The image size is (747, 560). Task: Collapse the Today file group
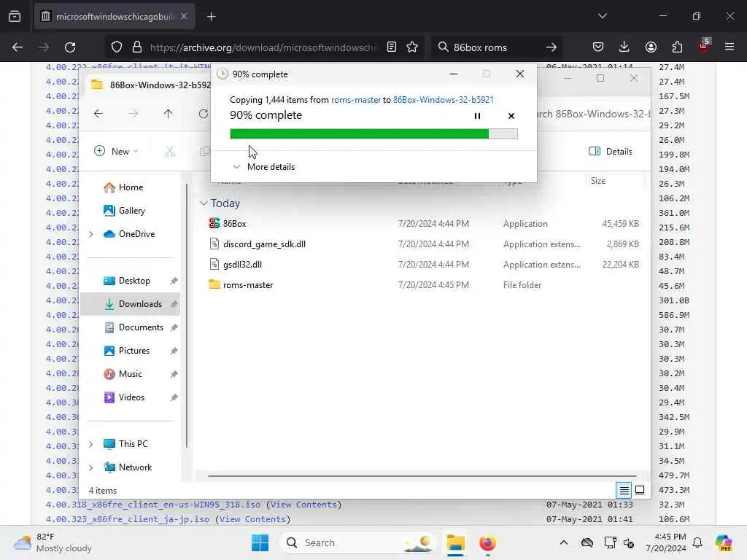[x=204, y=203]
